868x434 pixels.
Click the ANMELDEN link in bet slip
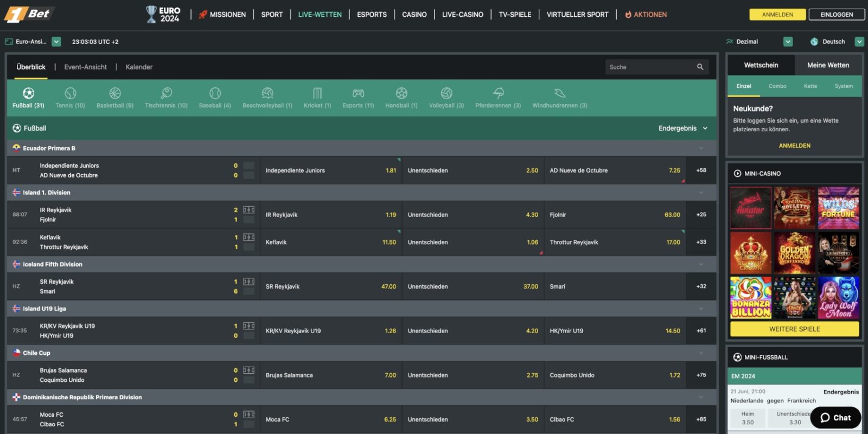pos(795,146)
